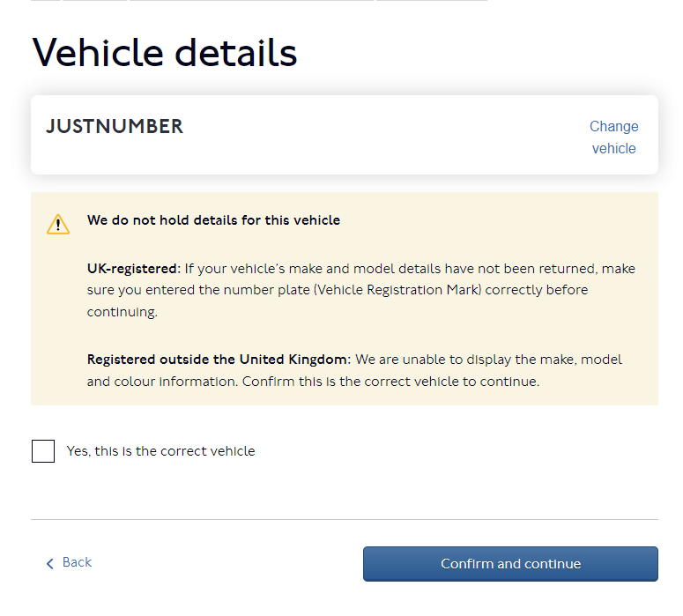Screen dimensions: 683x616
Task: Click the Vehicle details page heading
Action: (x=165, y=53)
